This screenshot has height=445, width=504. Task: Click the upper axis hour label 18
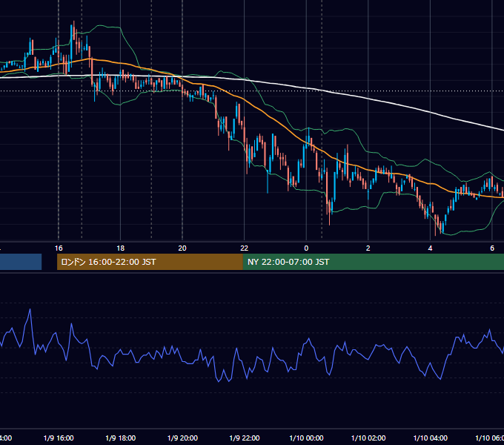(121, 248)
